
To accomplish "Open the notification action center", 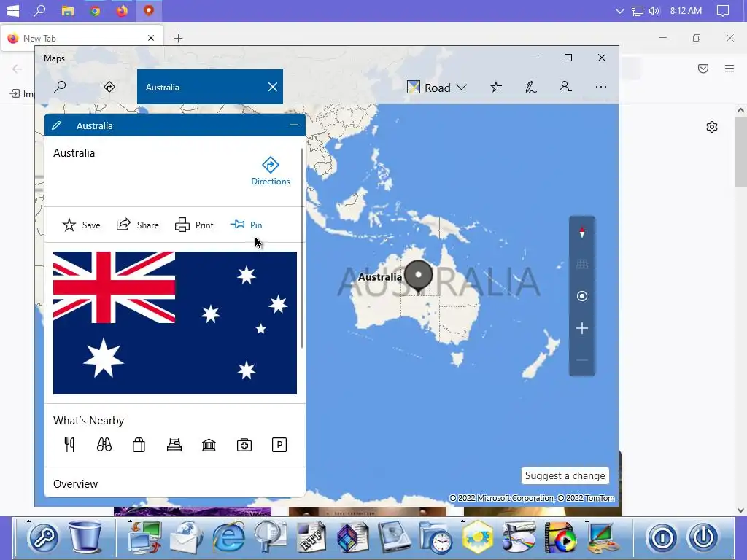I will point(723,10).
